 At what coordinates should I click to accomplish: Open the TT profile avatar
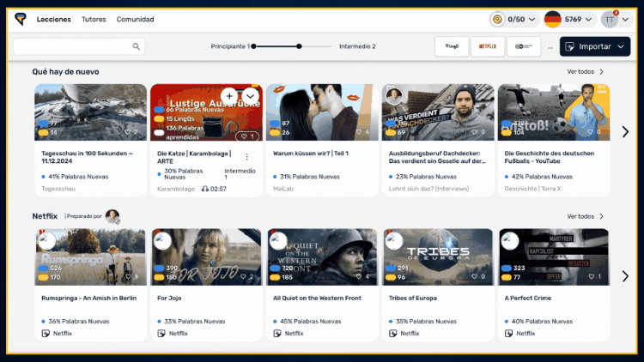click(610, 19)
